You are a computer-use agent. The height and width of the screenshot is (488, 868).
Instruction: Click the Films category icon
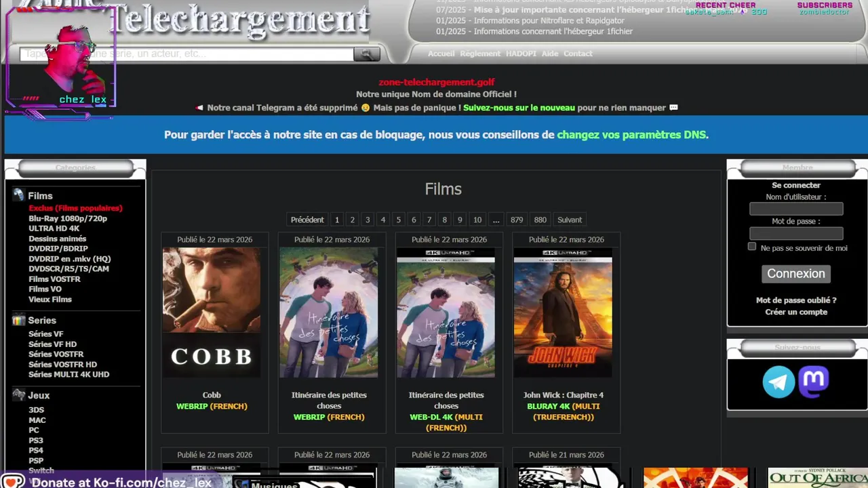click(18, 195)
